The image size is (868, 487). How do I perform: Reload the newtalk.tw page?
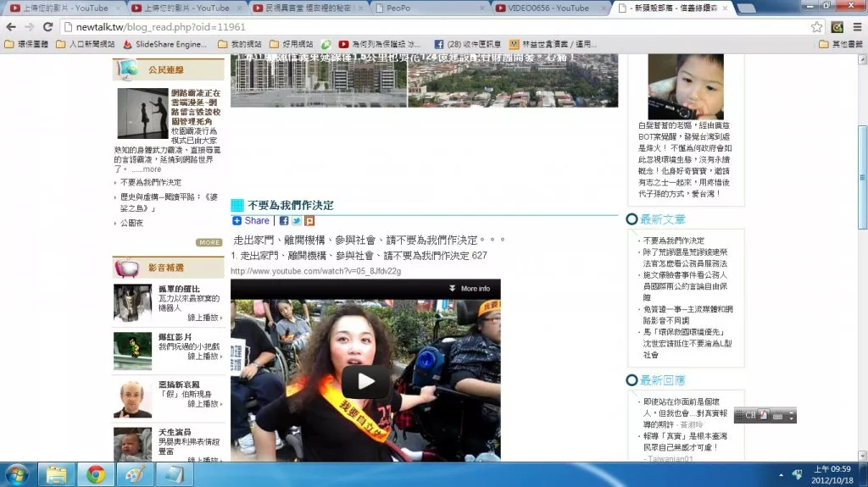coord(47,26)
